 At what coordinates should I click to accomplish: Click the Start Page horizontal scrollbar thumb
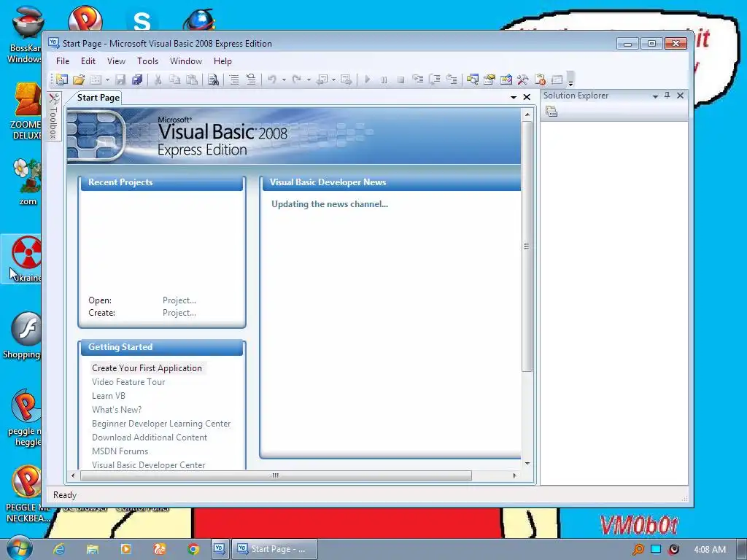pyautogui.click(x=276, y=475)
